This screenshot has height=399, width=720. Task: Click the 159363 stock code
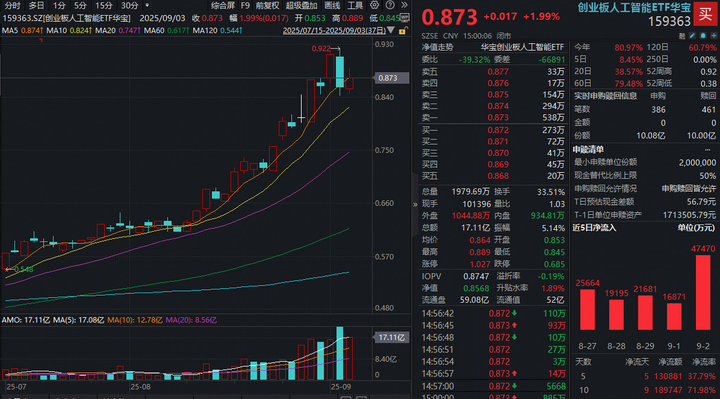point(669,21)
